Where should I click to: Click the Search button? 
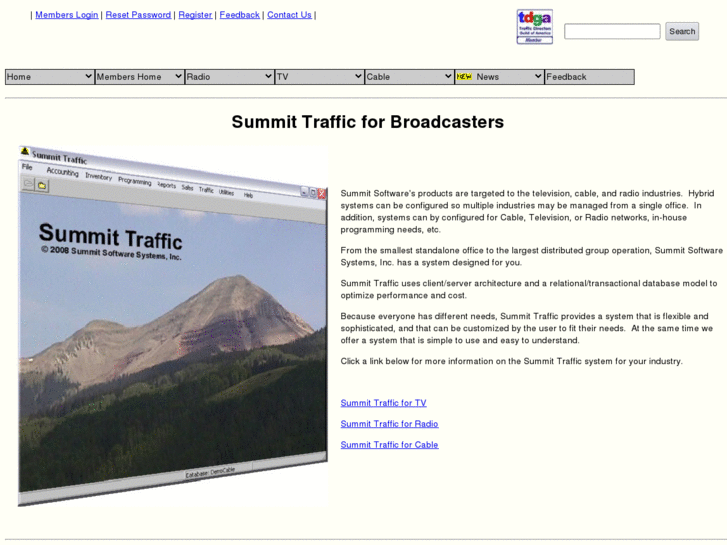[682, 32]
